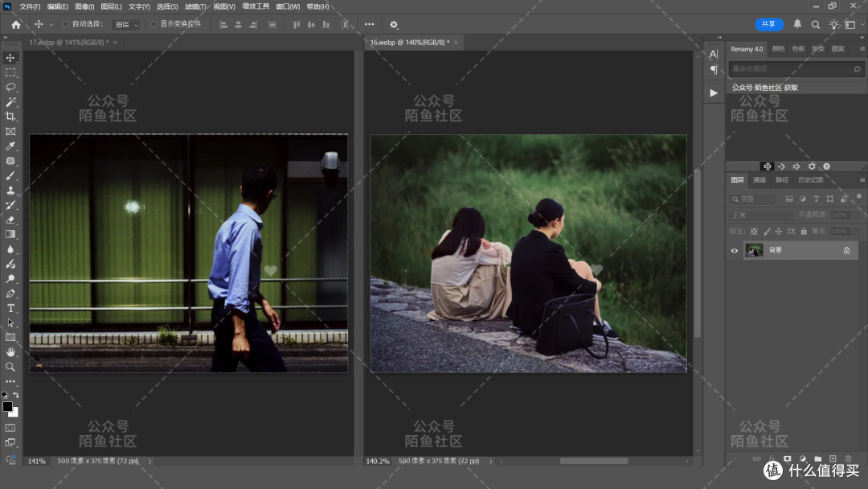Open notifications bell icon
Screen dimensions: 868x489
click(797, 24)
